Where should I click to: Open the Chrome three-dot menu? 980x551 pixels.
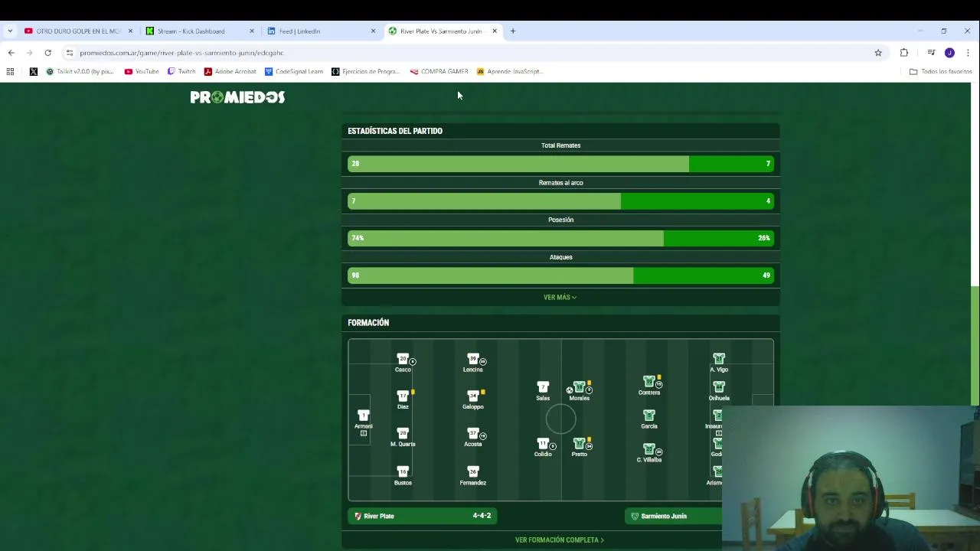[x=968, y=53]
